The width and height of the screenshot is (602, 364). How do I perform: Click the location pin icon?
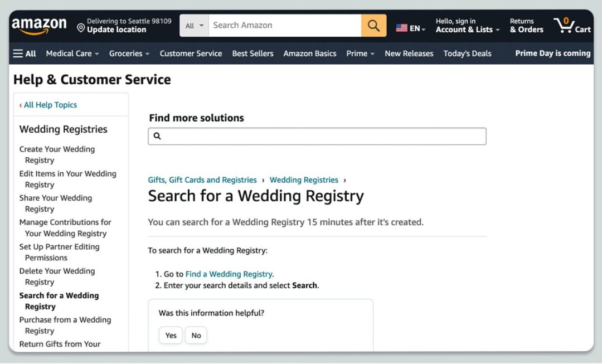[81, 28]
